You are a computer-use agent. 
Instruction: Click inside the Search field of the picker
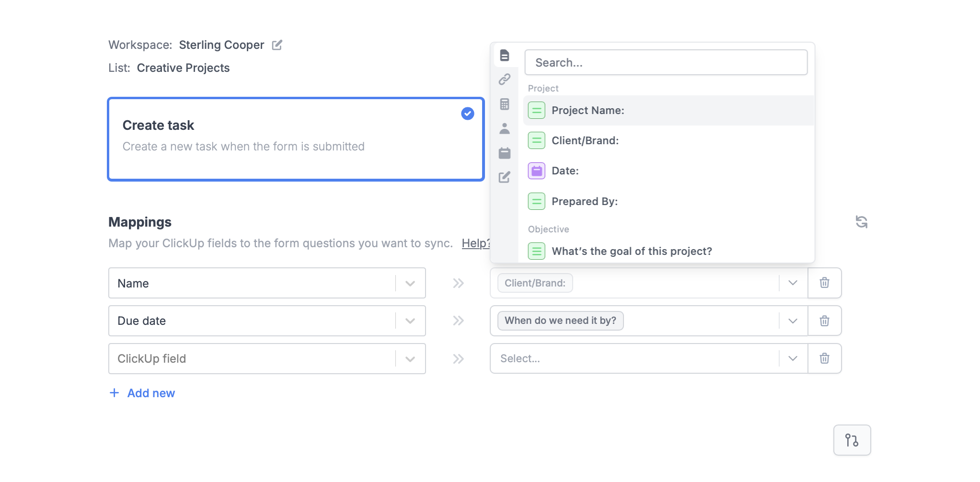click(666, 62)
